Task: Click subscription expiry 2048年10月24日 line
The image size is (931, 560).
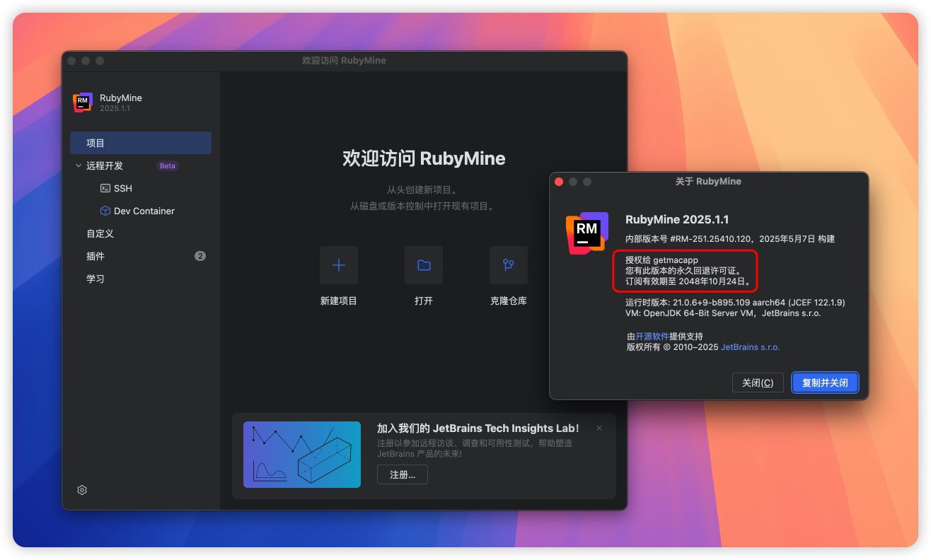Action: 689,281
